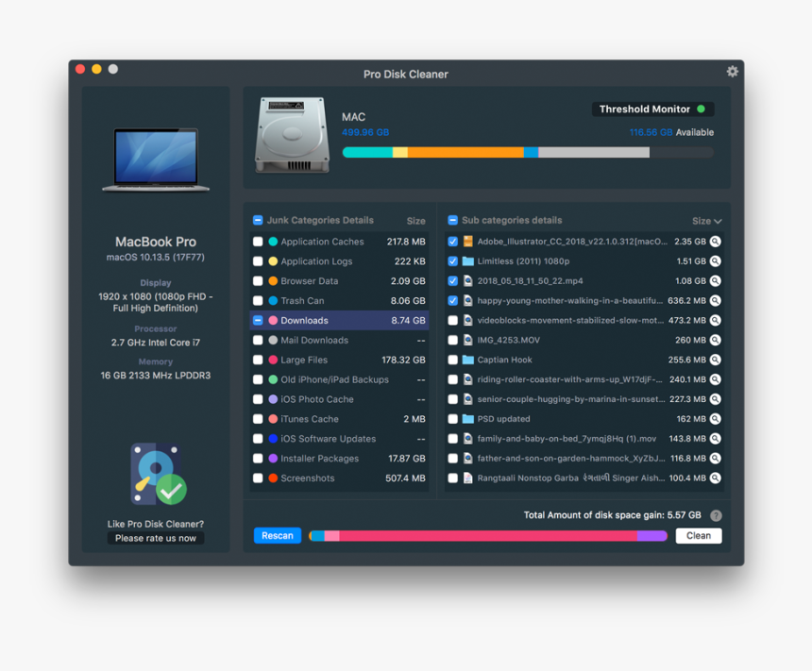Click the junk space gain color bar
This screenshot has width=812, height=671.
tap(488, 536)
